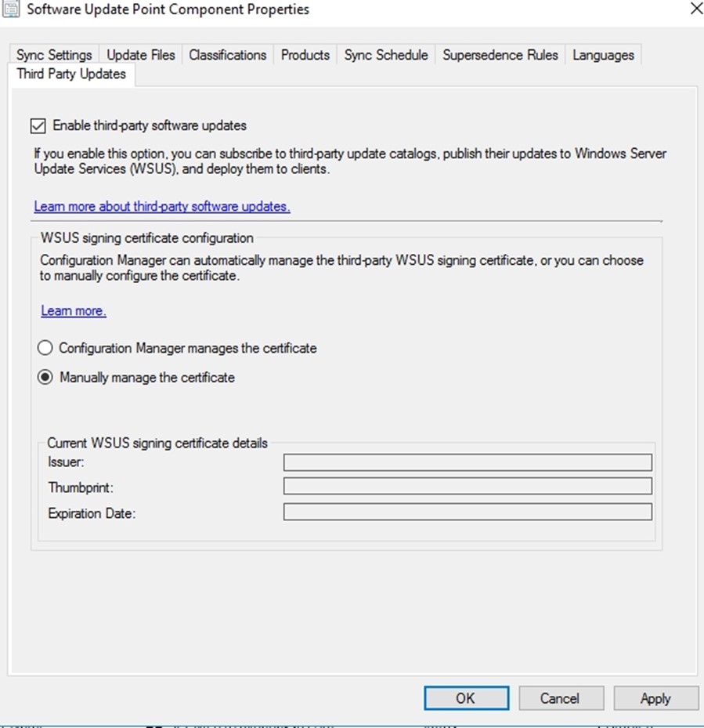Open the Languages tab
704x728 pixels.
603,56
